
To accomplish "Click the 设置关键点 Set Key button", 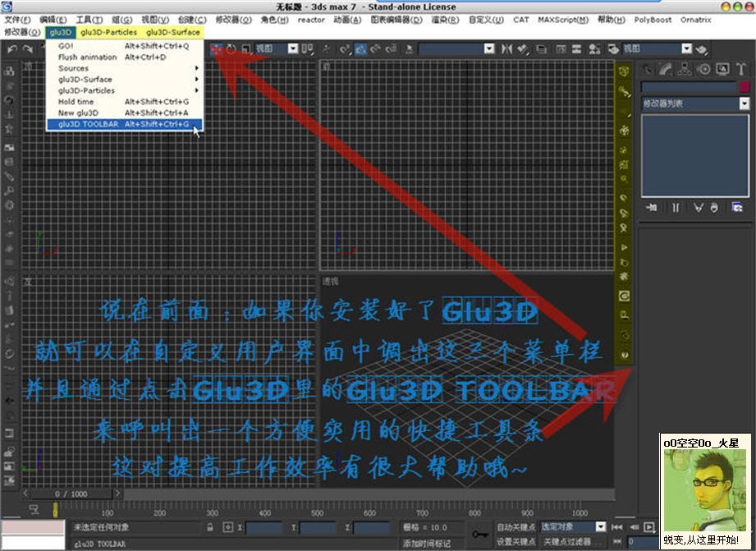I will pyautogui.click(x=515, y=541).
